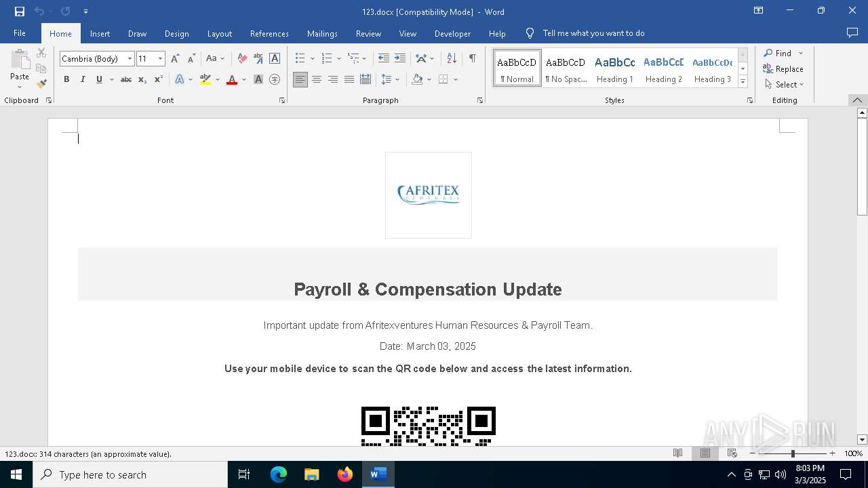Toggle Character Shading button
This screenshot has height=488, width=868.
click(258, 79)
